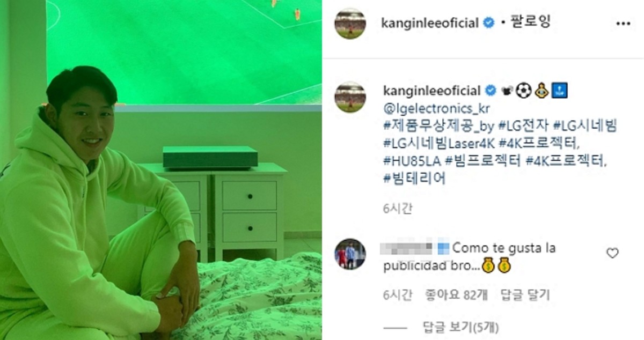Like the Spanish comment with heart icon
644x340 pixels.
pos(612,254)
